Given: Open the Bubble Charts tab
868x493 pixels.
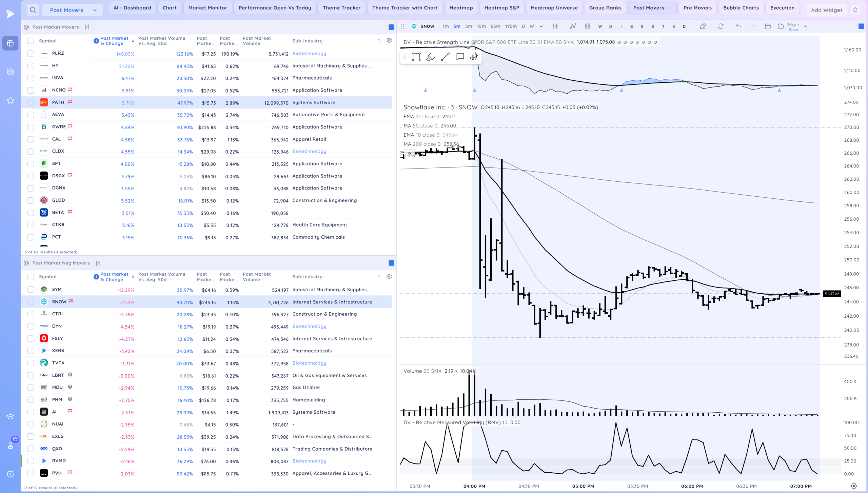Looking at the screenshot, I should (x=741, y=7).
